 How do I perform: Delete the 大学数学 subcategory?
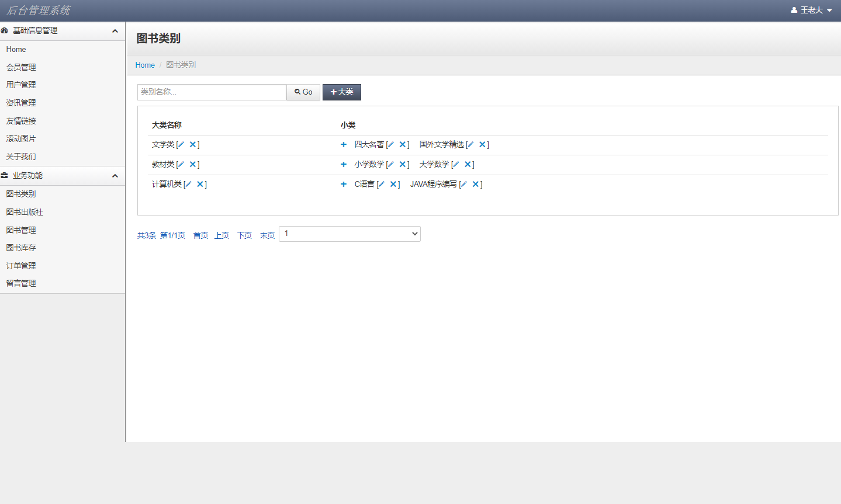tap(469, 164)
